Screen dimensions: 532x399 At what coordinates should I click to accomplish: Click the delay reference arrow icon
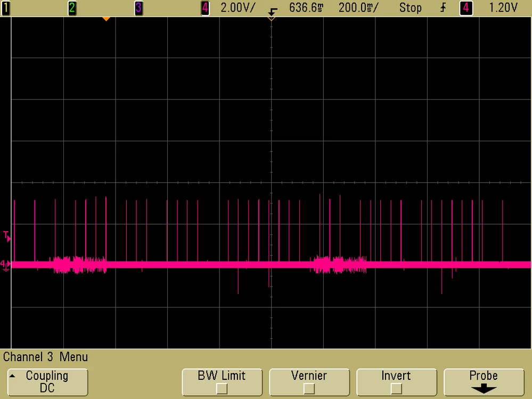pos(273,11)
